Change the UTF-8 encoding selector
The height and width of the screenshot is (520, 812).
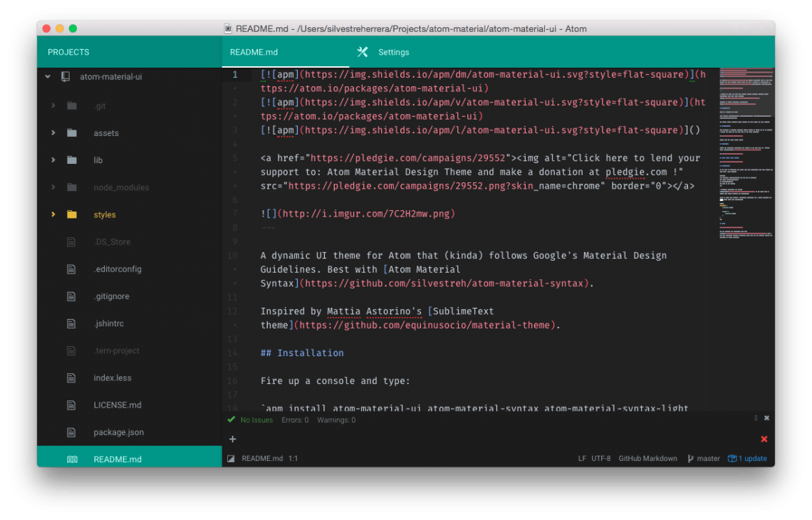pos(600,458)
